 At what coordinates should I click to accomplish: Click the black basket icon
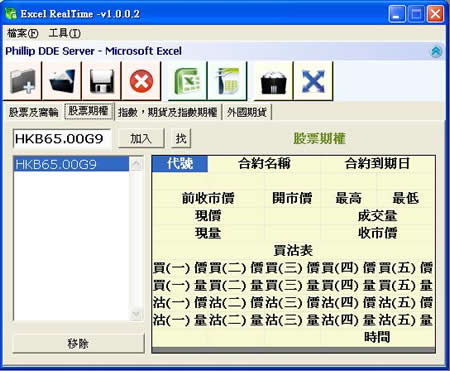pyautogui.click(x=273, y=81)
